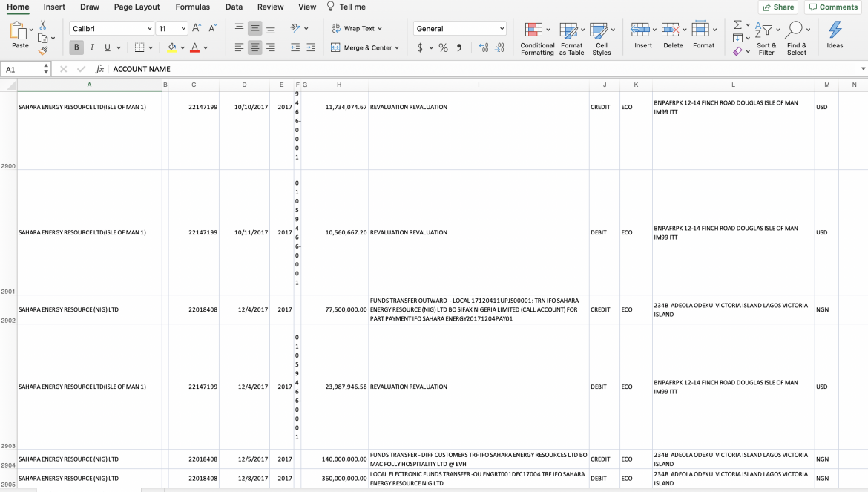
Task: Open the Comments pane button
Action: pos(833,7)
